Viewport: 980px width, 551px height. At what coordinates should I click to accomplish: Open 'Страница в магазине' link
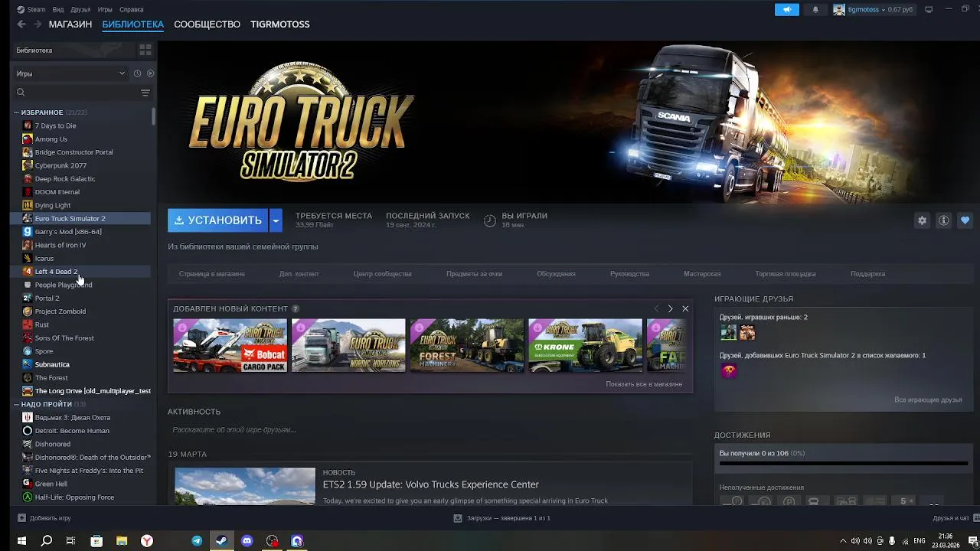212,274
